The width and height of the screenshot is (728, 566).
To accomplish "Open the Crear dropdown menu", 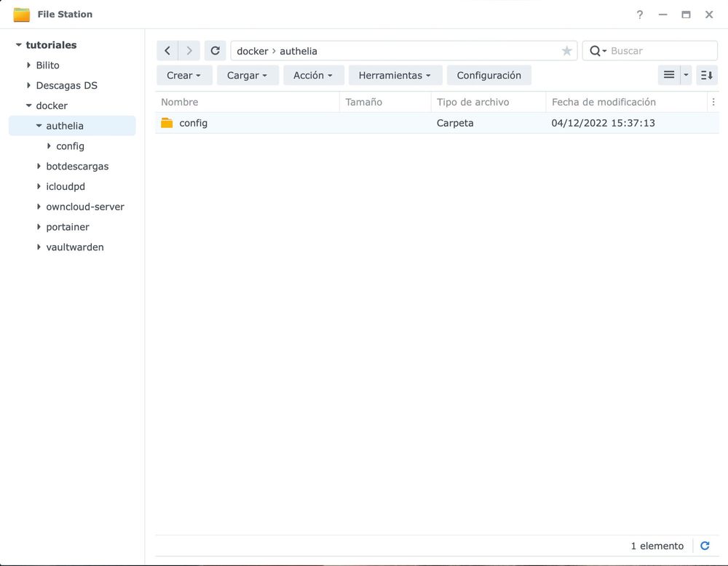I will point(183,74).
